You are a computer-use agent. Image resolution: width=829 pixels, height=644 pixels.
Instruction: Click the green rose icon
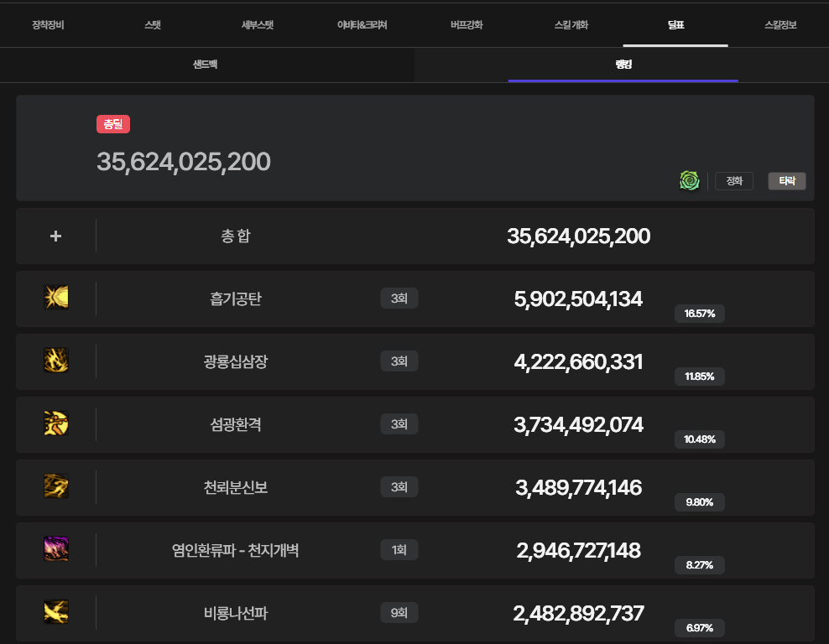click(690, 180)
